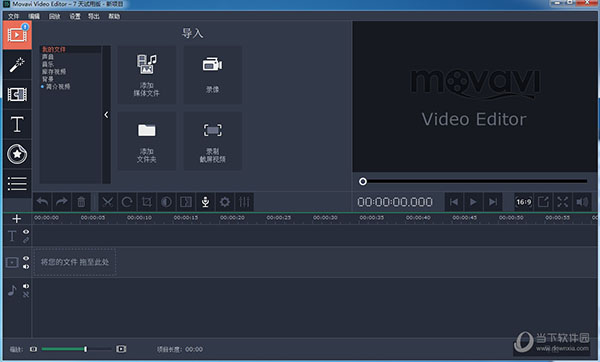Toggle titles track visibility eye

[x=26, y=232]
